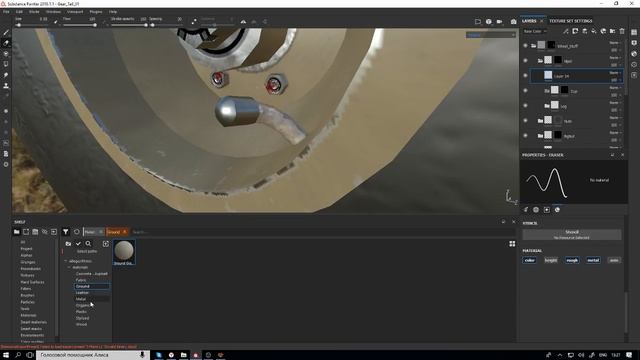Collapse the materials tree node

[69, 267]
